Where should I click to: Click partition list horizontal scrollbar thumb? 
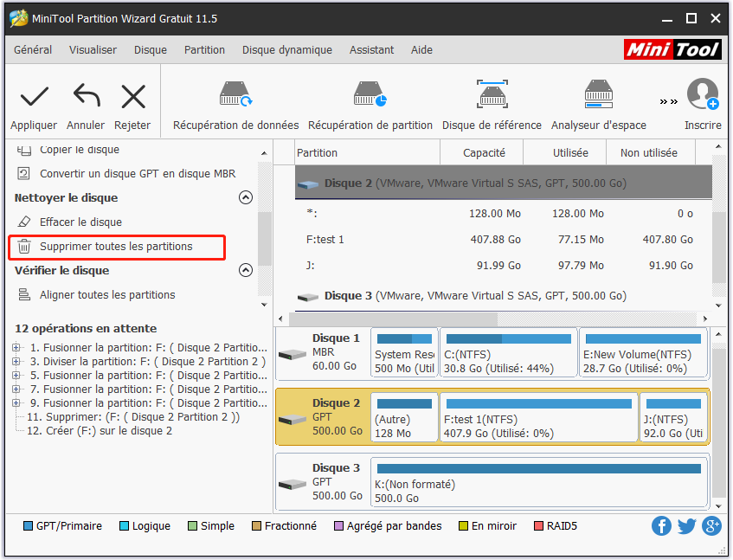393,319
